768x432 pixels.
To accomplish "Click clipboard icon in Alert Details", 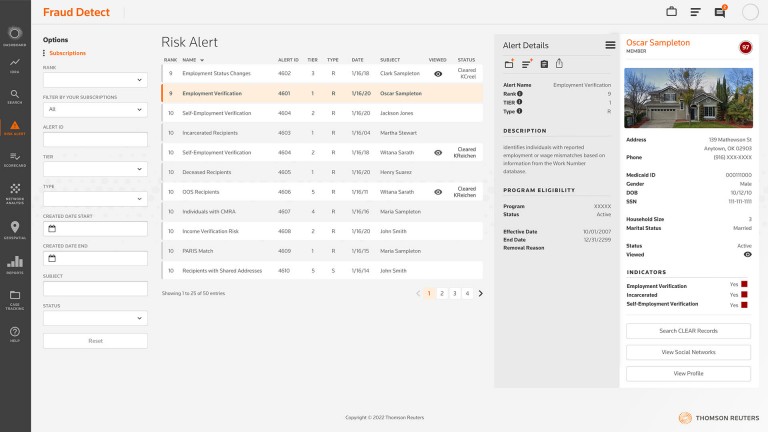I will pos(543,64).
